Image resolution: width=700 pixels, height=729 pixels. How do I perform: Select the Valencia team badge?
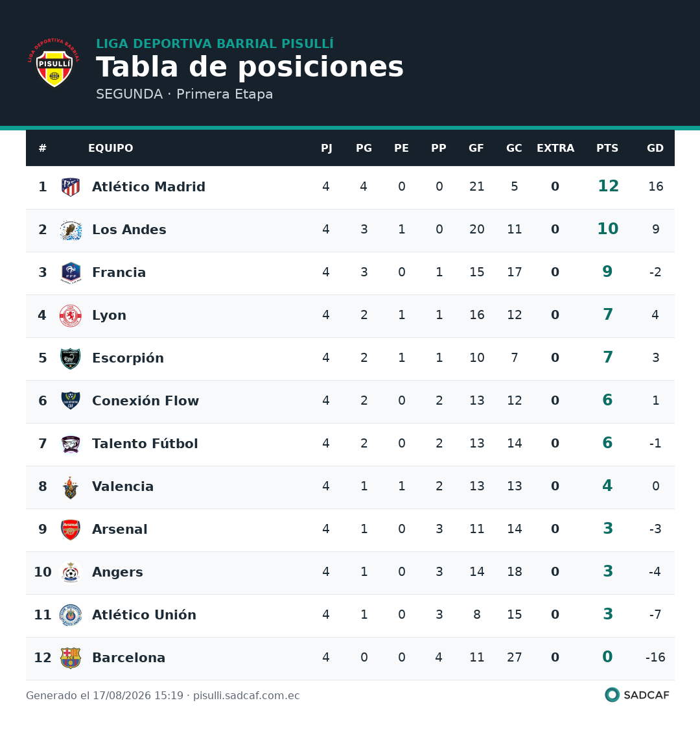pyautogui.click(x=71, y=487)
